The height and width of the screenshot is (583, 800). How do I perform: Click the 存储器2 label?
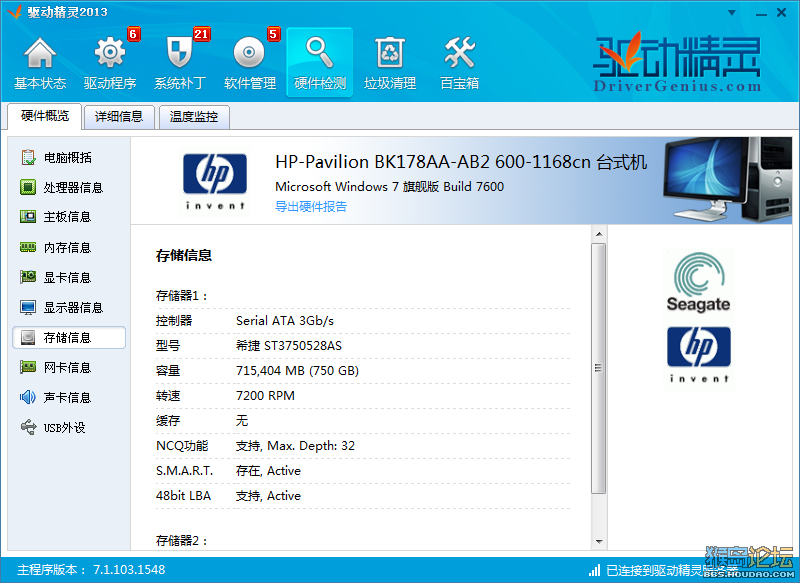tap(182, 541)
